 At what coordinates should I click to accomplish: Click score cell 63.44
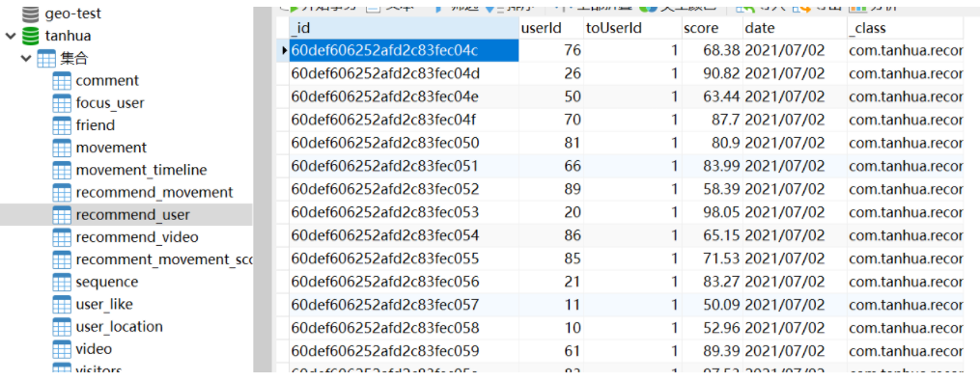pyautogui.click(x=712, y=96)
